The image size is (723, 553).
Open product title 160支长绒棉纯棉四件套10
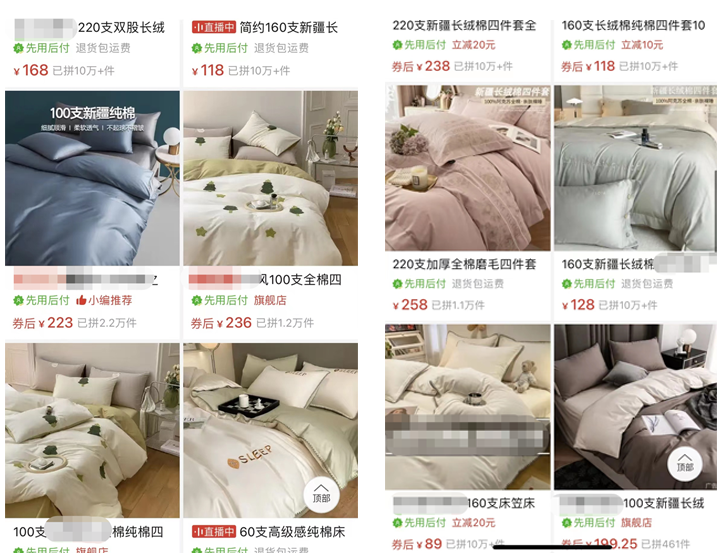[x=633, y=25]
